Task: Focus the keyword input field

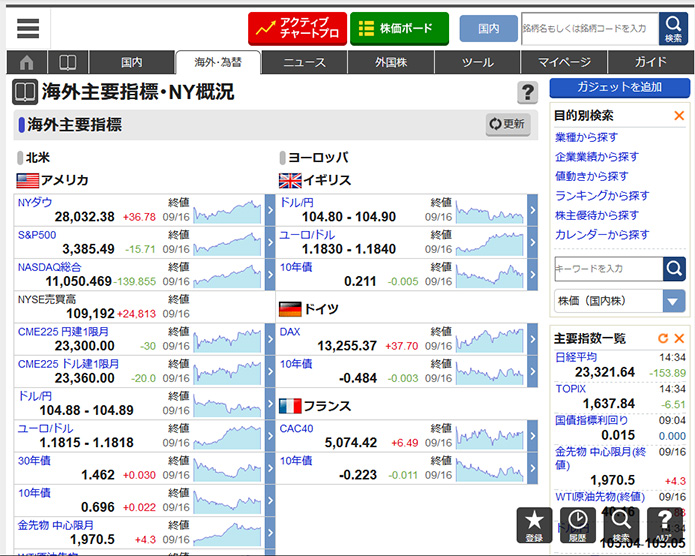Action: (609, 269)
